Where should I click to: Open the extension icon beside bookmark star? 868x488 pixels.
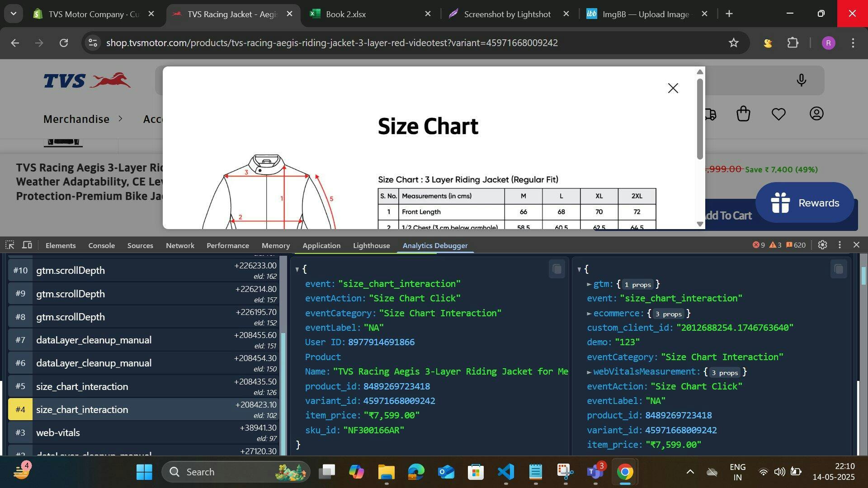(768, 43)
